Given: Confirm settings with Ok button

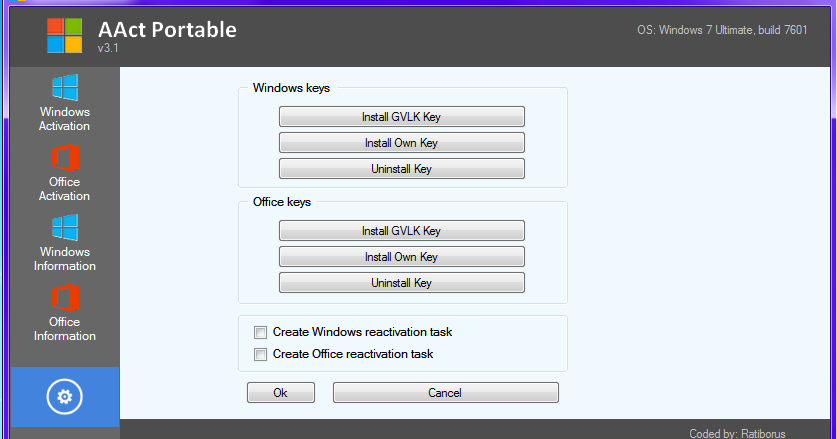Looking at the screenshot, I should (281, 393).
